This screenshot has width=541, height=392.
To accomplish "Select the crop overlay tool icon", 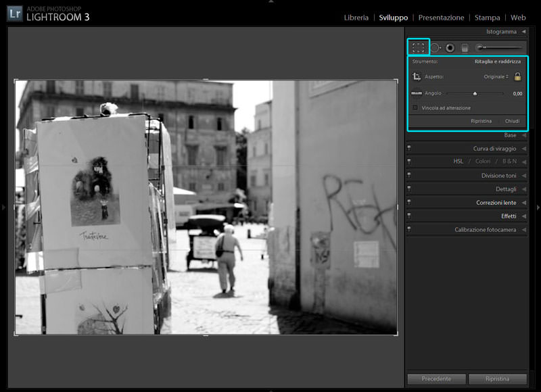I will [x=419, y=47].
